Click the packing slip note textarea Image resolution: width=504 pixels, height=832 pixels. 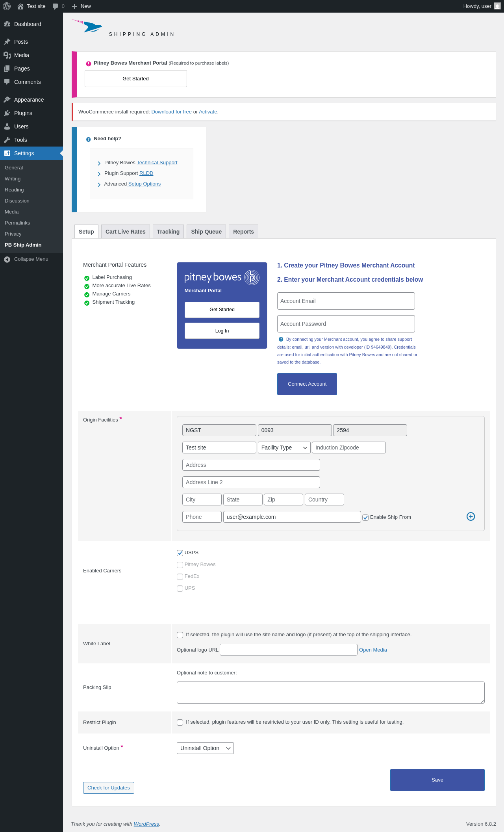(331, 693)
